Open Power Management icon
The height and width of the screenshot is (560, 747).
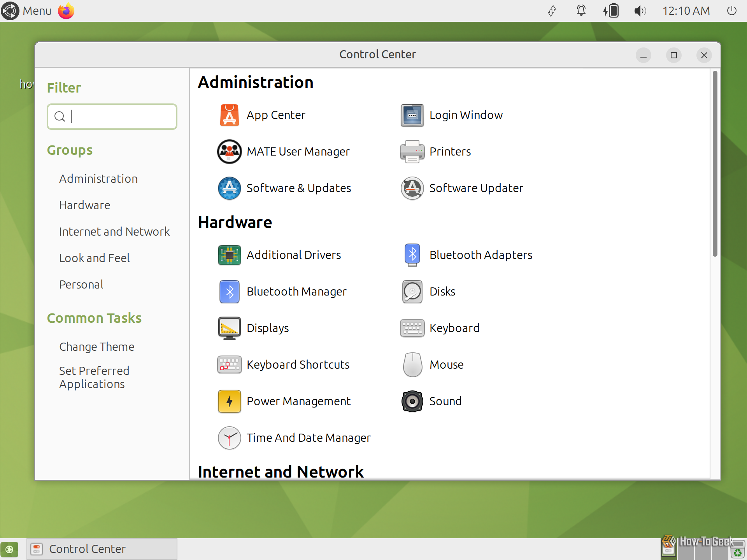(229, 401)
